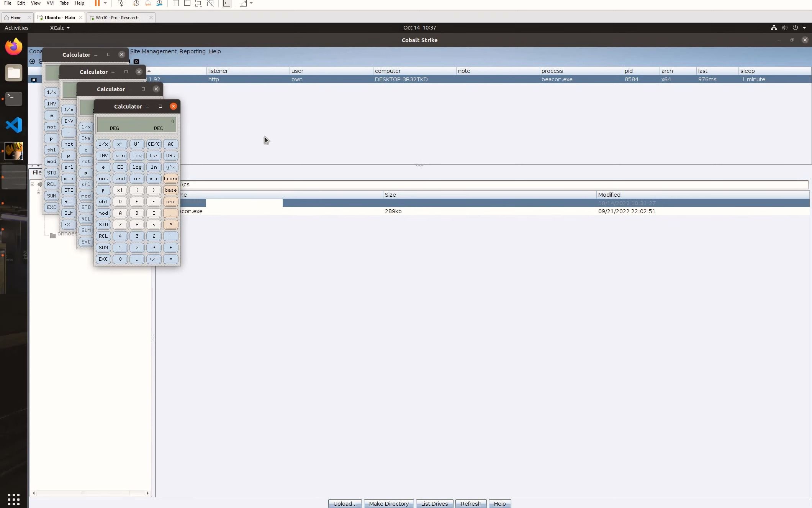Click the volume icon in the top bar
Screen dimensions: 812x508
(x=784, y=28)
